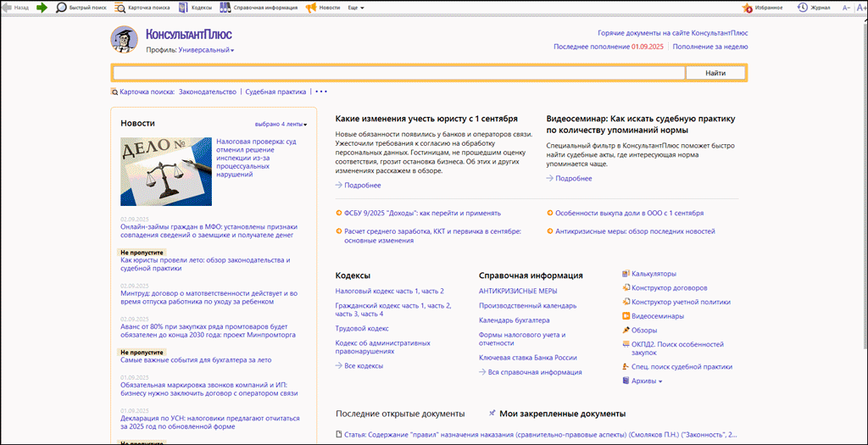This screenshot has height=445, width=868.
Task: Open news Декларация по УСН
Action: [210, 422]
